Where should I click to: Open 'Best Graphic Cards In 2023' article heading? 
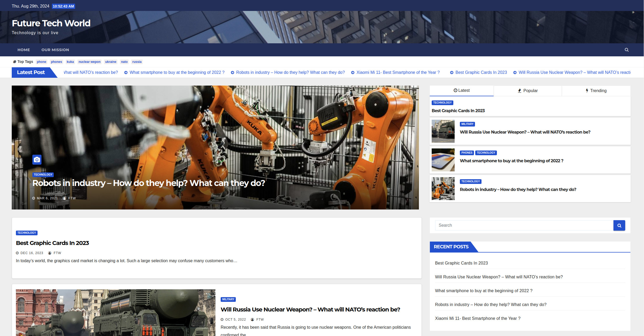(x=52, y=243)
